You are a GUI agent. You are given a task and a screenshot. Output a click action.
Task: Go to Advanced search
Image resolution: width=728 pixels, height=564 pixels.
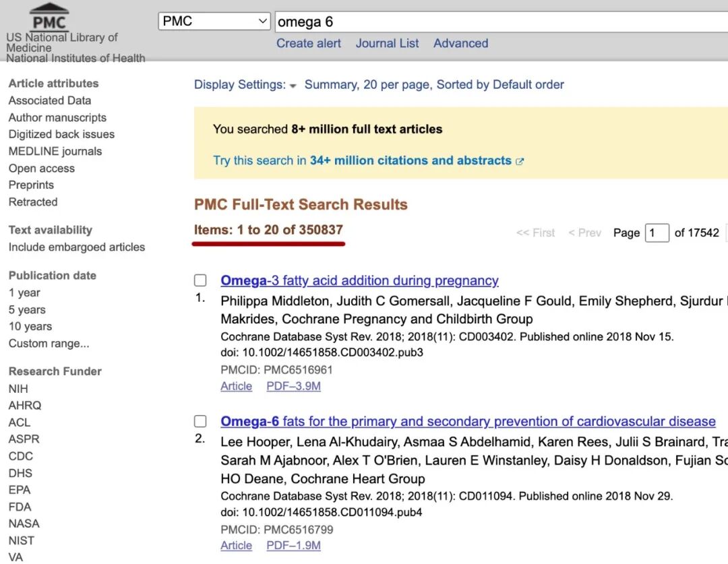coord(460,43)
